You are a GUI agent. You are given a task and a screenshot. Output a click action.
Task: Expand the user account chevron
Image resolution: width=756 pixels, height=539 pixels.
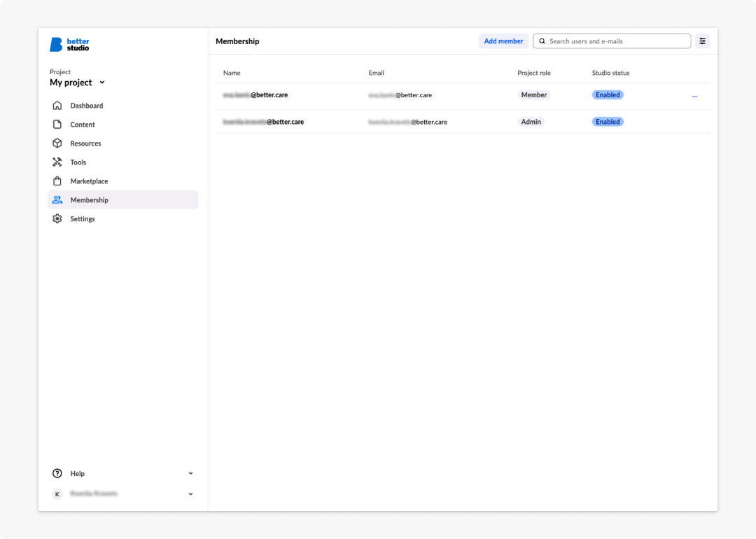tap(191, 494)
